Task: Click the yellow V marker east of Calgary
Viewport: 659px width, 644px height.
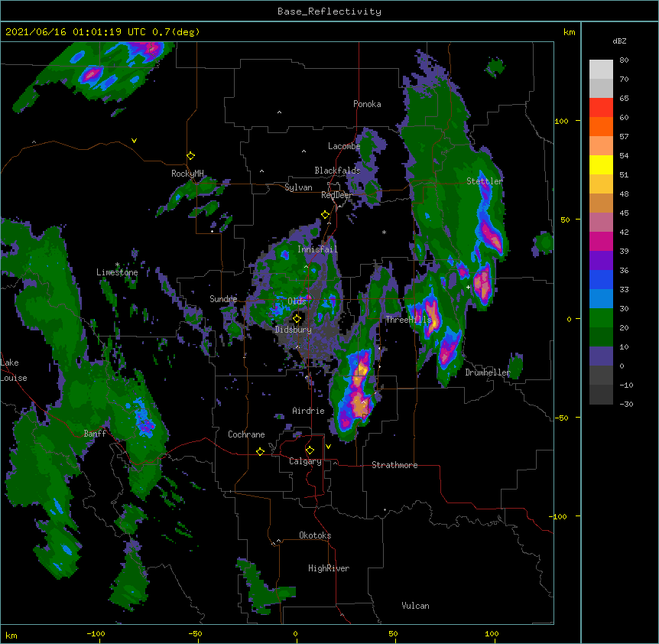Action: coord(328,447)
